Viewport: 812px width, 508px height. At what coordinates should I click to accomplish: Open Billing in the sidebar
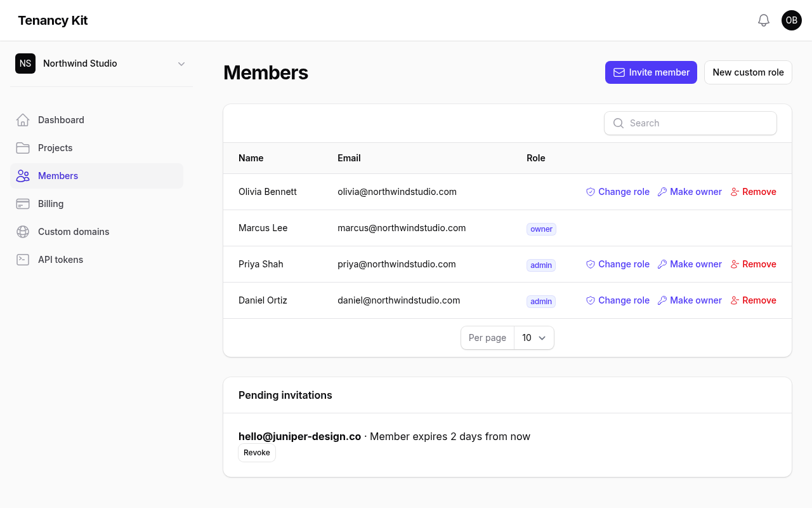point(96,204)
